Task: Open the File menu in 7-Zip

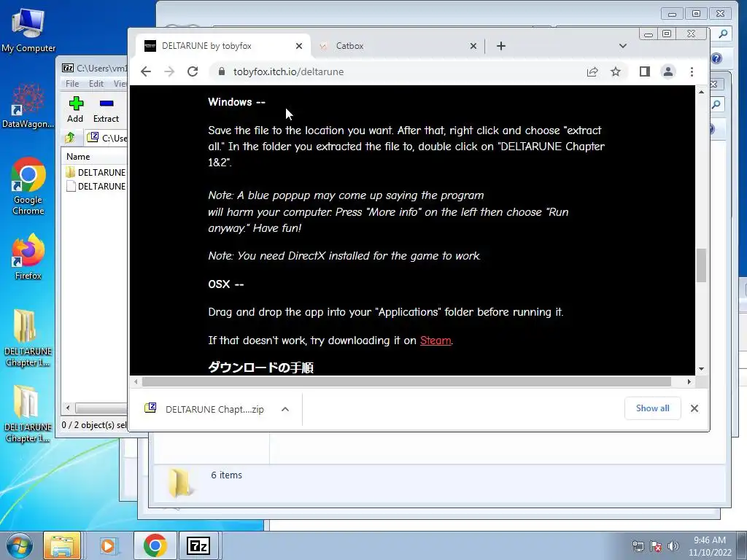Action: click(x=72, y=84)
